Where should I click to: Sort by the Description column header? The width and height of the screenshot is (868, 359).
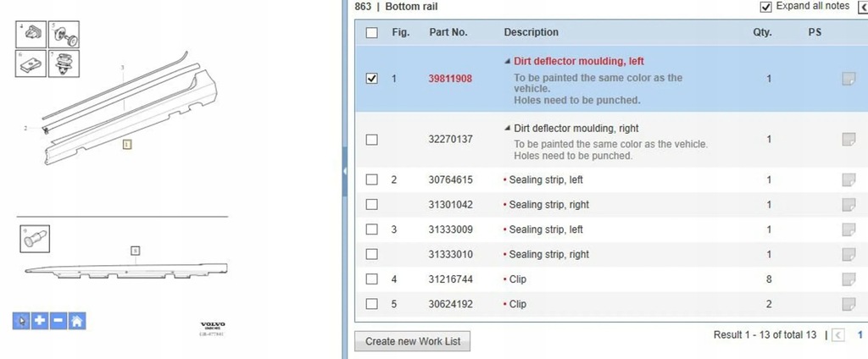click(531, 32)
